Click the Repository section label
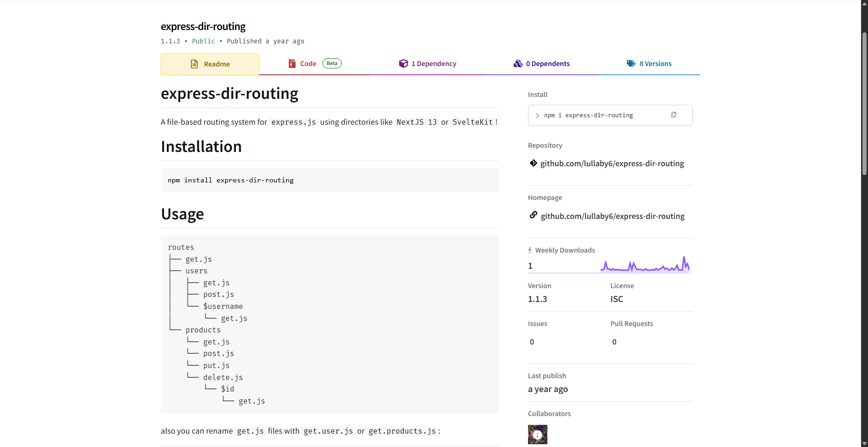The image size is (868, 447). (x=545, y=145)
